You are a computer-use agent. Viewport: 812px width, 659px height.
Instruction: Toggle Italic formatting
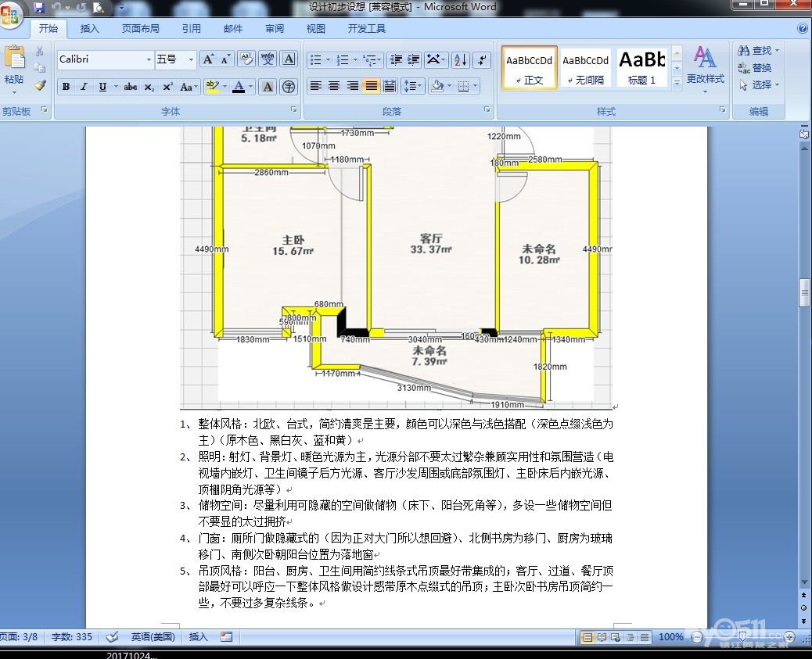coord(84,87)
